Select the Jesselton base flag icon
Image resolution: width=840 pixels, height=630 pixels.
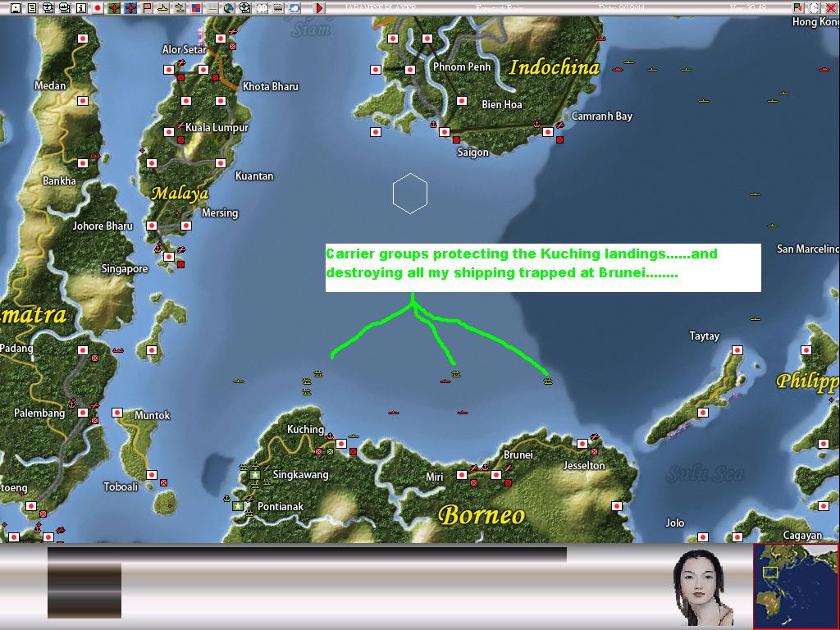coord(582,444)
